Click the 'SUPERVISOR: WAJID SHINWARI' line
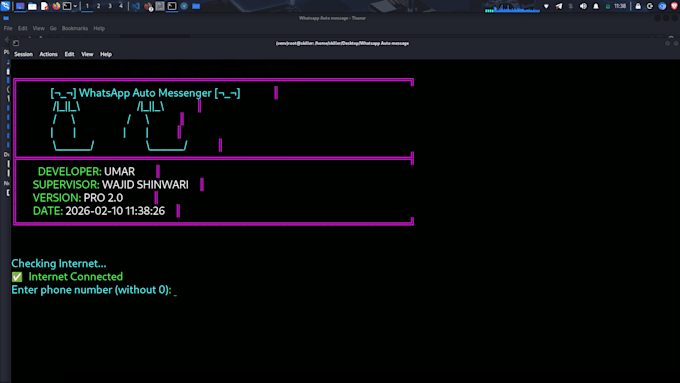The image size is (680, 383). [111, 185]
